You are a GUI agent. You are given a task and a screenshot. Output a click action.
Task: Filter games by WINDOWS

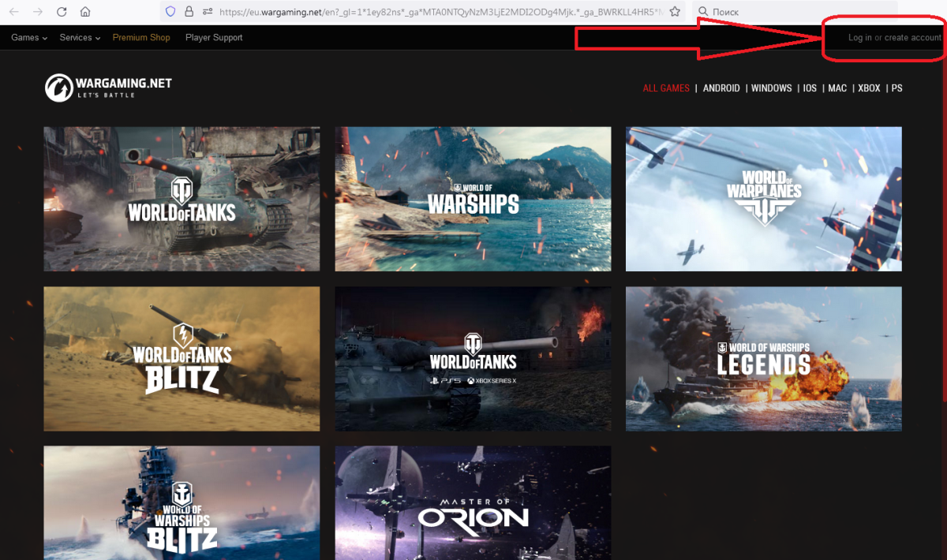coord(772,88)
